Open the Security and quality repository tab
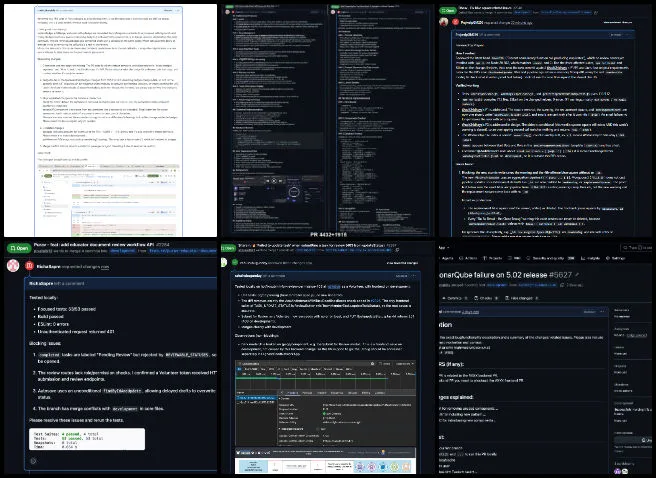This screenshot has height=478, width=656. coord(551,258)
